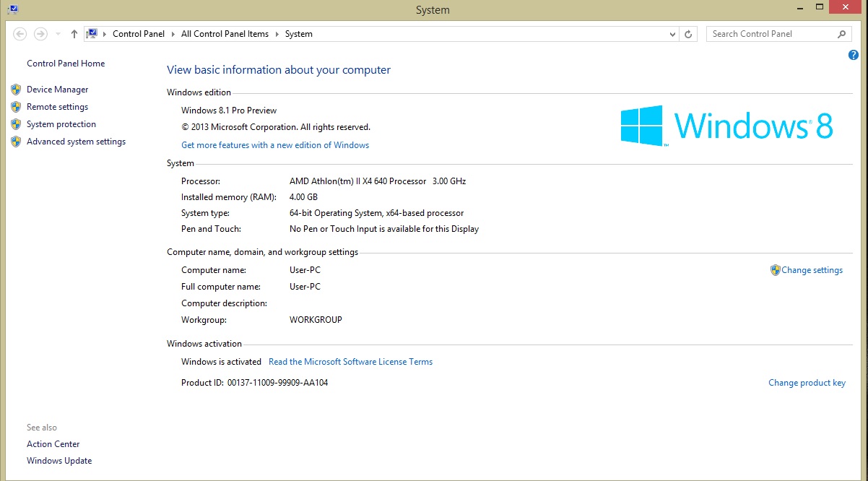Read the Microsoft Software License Terms
Viewport: 868px width, 481px height.
pyautogui.click(x=350, y=362)
